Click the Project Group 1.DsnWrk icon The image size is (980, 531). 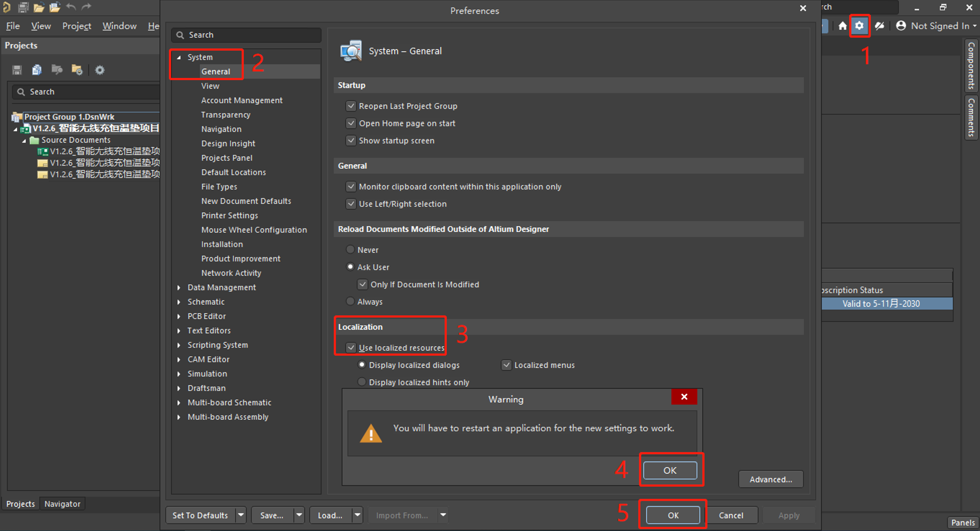[x=17, y=116]
